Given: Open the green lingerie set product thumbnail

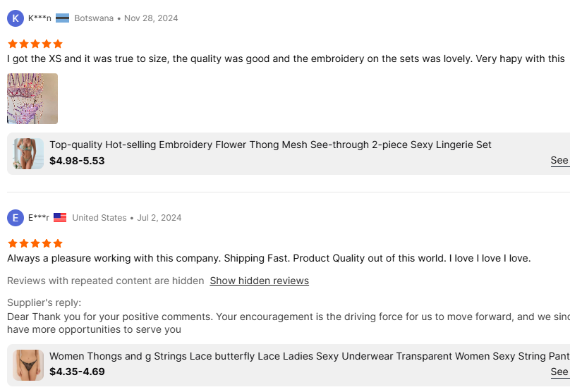Looking at the screenshot, I should pos(28,153).
